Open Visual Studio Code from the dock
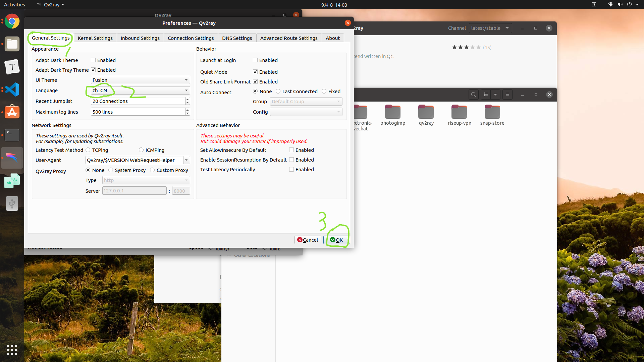 pyautogui.click(x=12, y=89)
